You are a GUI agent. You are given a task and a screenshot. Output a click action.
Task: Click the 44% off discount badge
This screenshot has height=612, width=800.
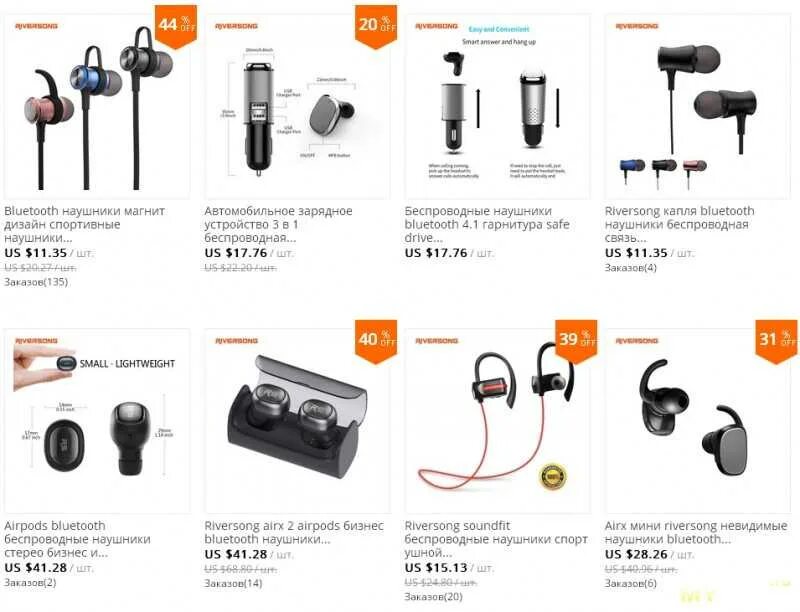coord(176,27)
